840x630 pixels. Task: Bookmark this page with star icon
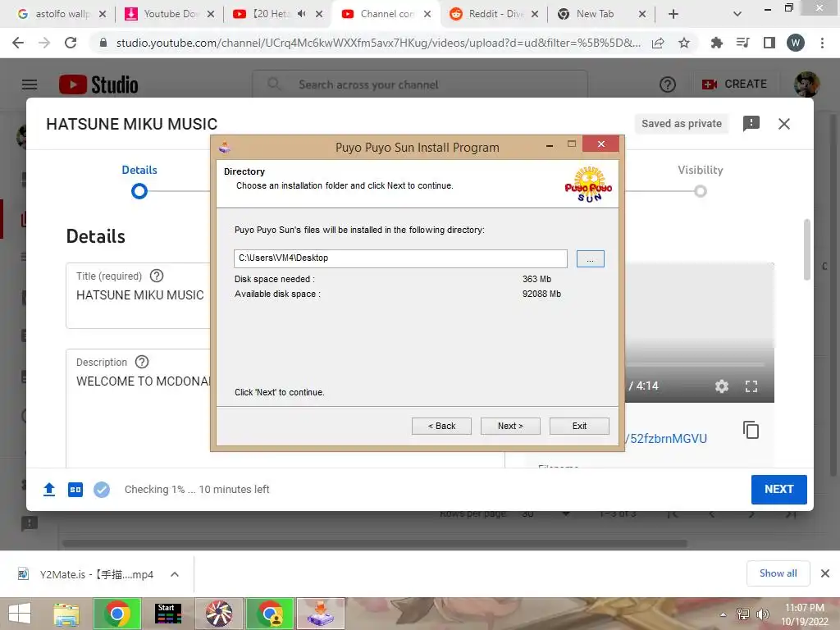click(x=684, y=43)
